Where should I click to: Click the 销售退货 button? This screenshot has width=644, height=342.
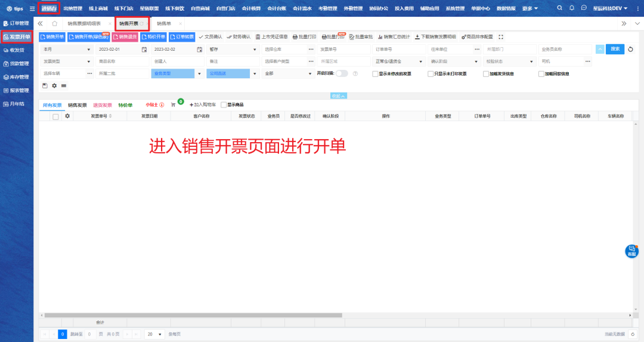pos(124,37)
